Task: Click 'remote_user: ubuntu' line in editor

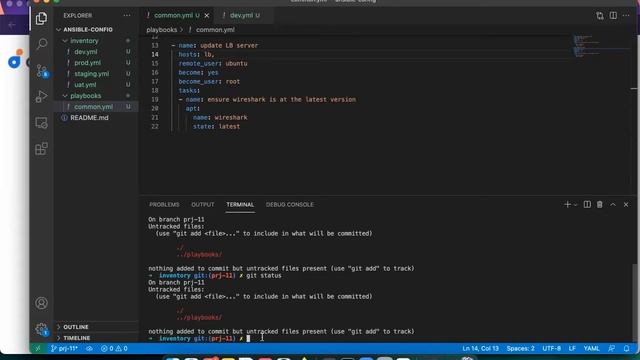Action: (x=213, y=63)
